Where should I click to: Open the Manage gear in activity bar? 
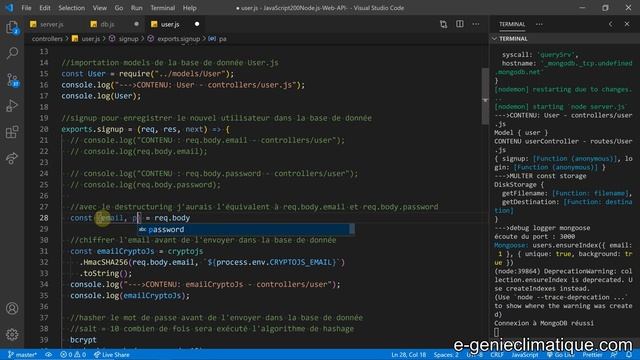pyautogui.click(x=12, y=334)
